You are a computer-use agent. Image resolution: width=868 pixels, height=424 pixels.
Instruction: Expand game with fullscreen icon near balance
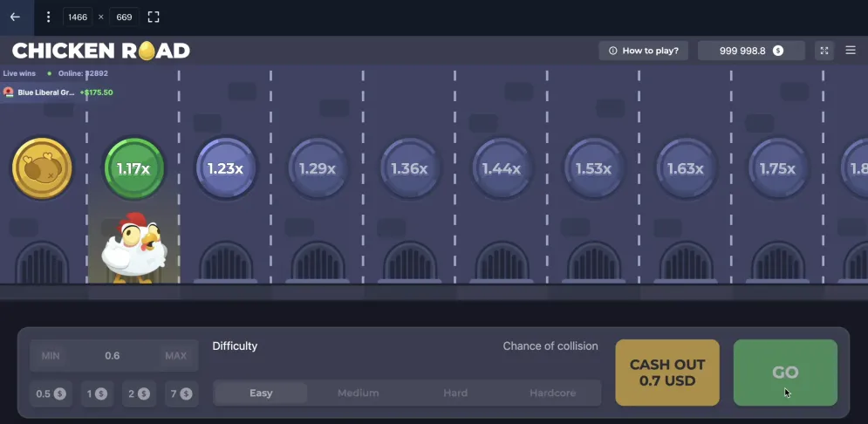click(x=824, y=51)
